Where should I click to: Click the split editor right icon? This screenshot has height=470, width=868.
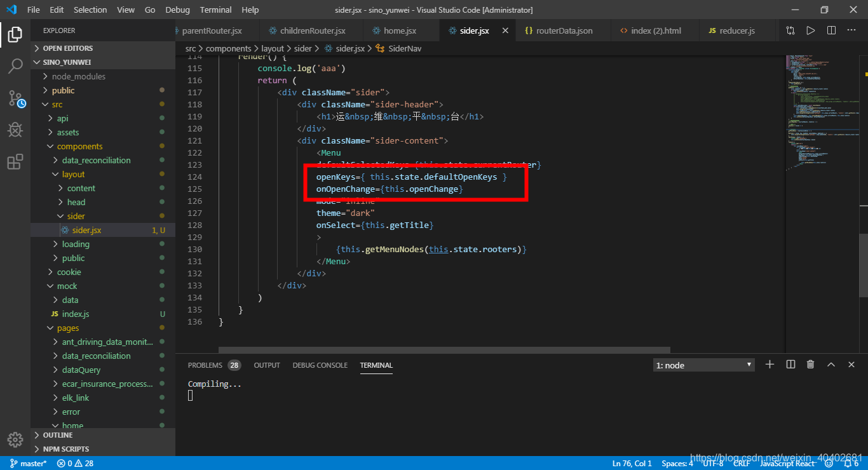point(831,30)
